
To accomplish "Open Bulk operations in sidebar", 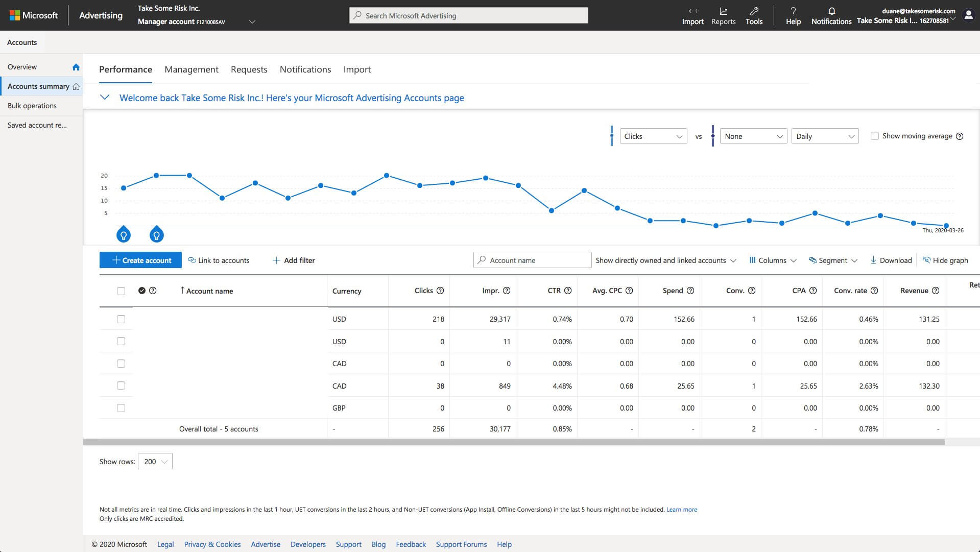I will (32, 106).
